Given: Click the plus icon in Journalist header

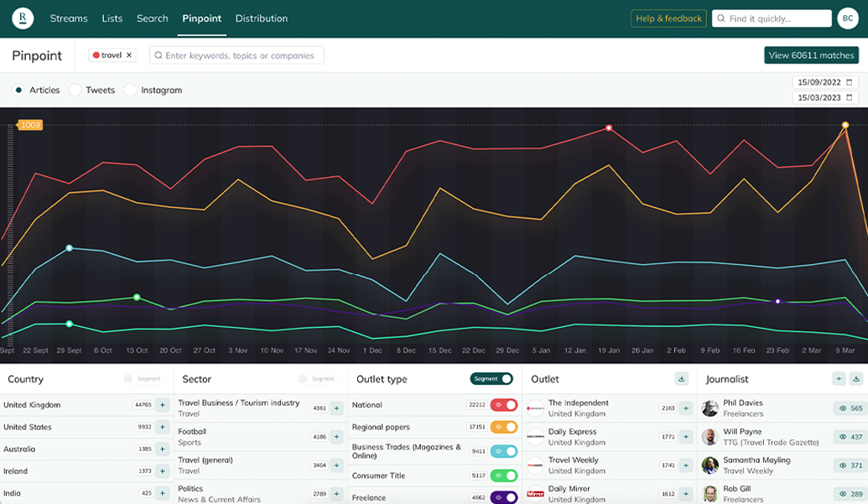Looking at the screenshot, I should pos(839,379).
